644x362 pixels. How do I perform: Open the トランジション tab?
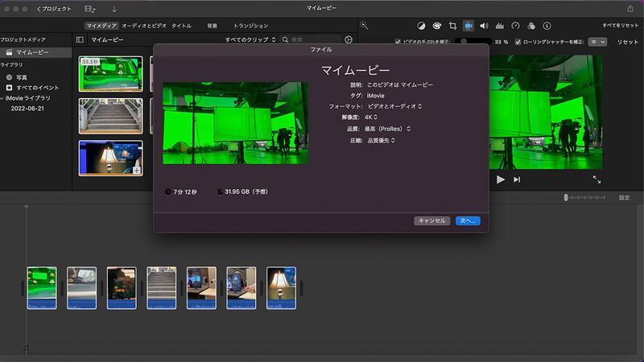coord(250,26)
